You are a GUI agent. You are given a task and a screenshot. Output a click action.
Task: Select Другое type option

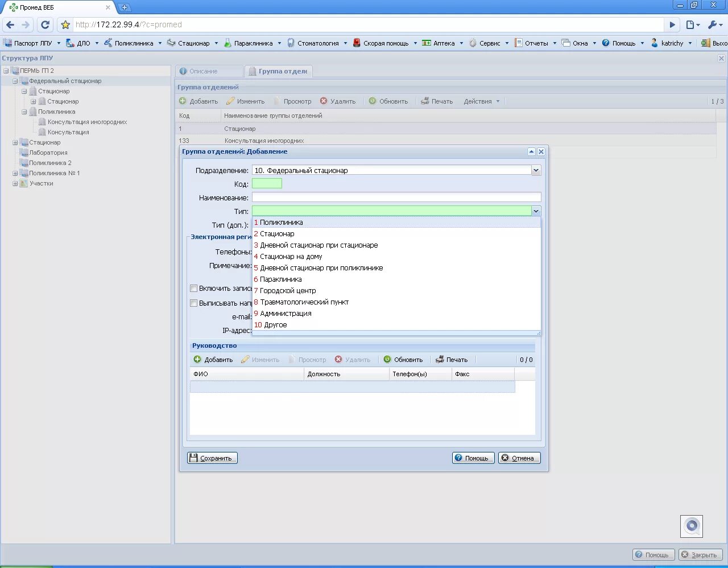coord(396,325)
